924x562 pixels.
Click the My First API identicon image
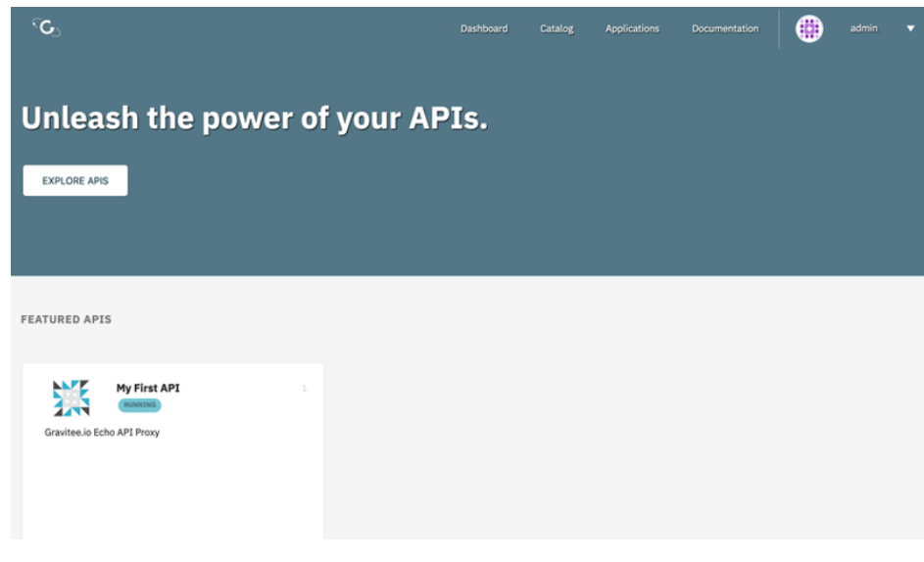click(71, 398)
